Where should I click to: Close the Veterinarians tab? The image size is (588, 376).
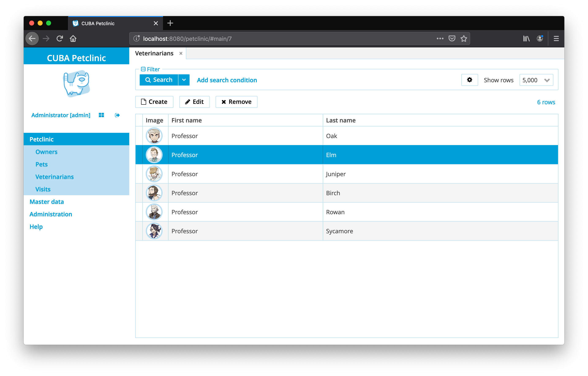pyautogui.click(x=181, y=53)
